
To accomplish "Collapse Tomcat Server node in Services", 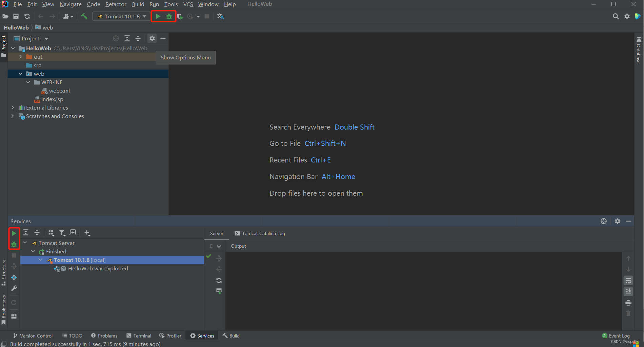I will (25, 243).
